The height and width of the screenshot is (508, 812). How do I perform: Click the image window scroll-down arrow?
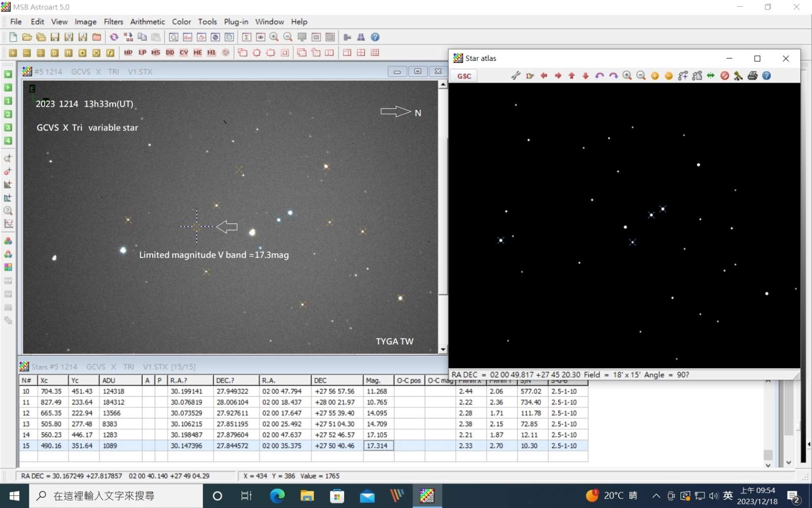pyautogui.click(x=443, y=350)
